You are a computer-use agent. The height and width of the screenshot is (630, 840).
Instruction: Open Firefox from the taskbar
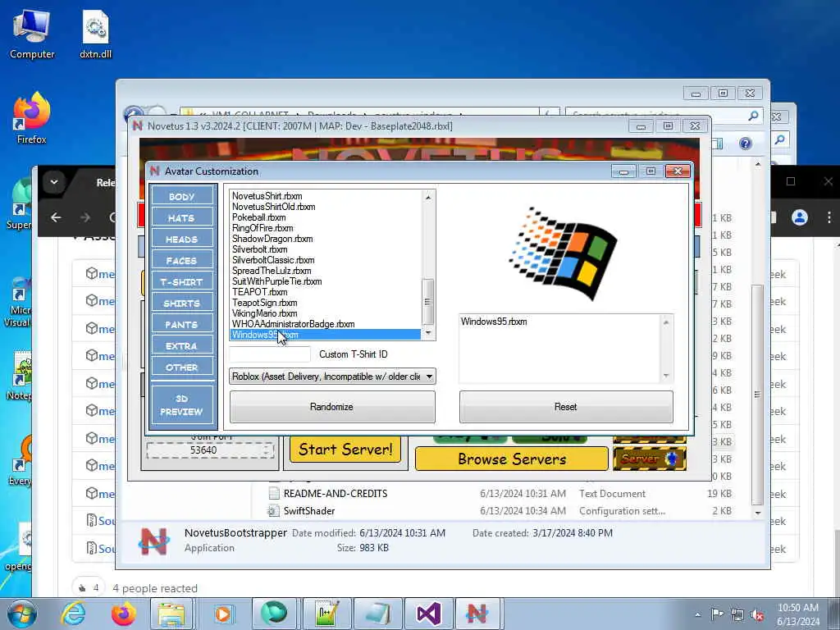click(124, 614)
